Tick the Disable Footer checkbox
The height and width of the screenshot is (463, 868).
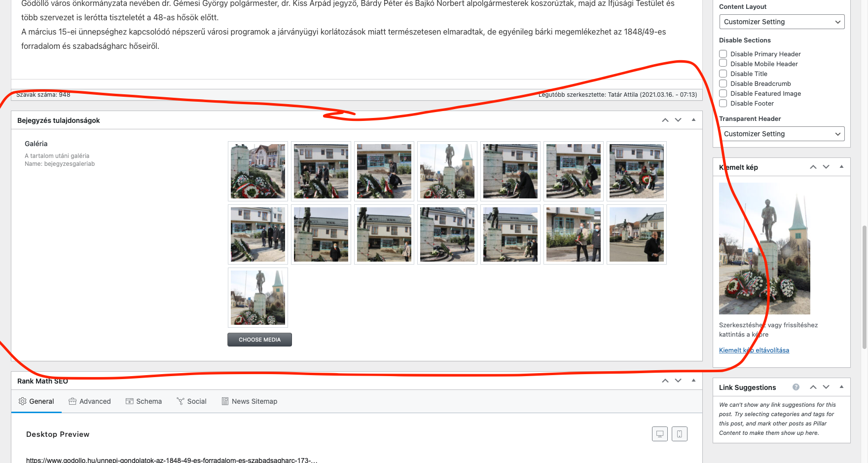point(723,103)
